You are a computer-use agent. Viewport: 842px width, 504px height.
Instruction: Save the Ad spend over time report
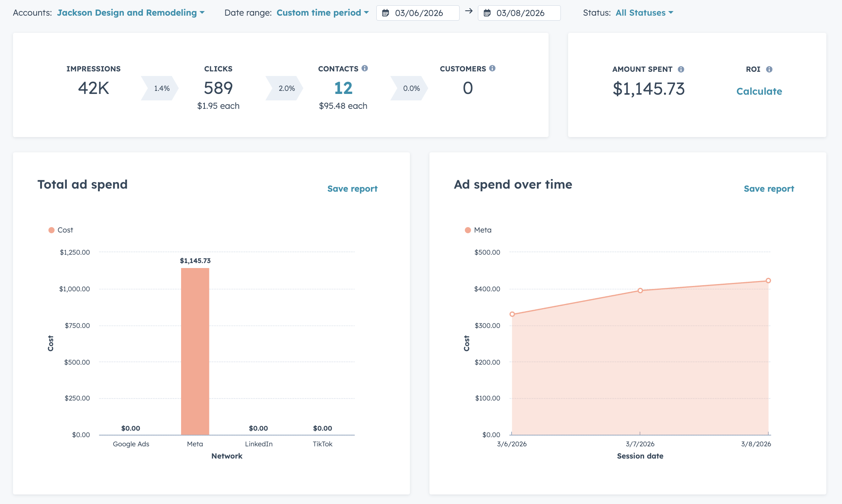click(x=769, y=189)
